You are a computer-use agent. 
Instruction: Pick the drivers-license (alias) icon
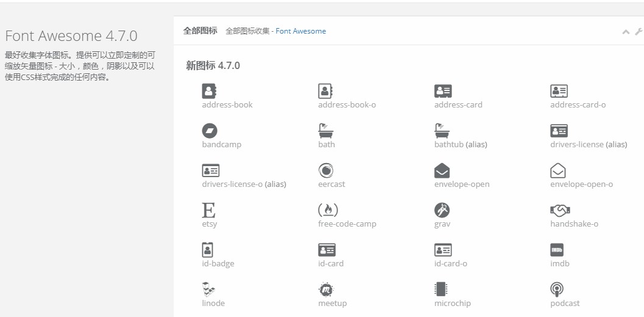click(x=559, y=131)
